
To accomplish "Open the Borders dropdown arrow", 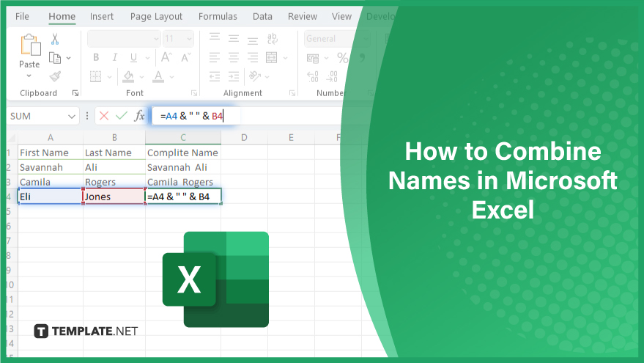I will click(x=109, y=77).
